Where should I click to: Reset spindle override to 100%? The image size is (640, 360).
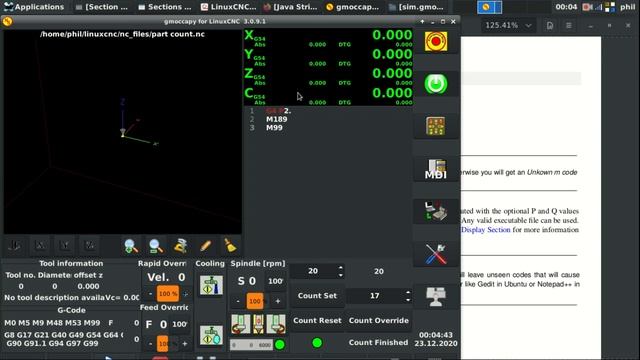click(276, 281)
